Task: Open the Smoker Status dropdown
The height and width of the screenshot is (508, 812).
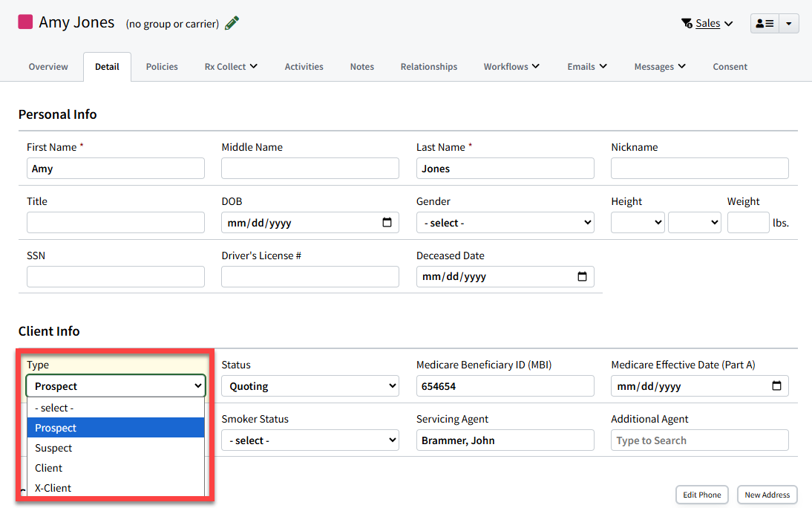Action: 310,440
